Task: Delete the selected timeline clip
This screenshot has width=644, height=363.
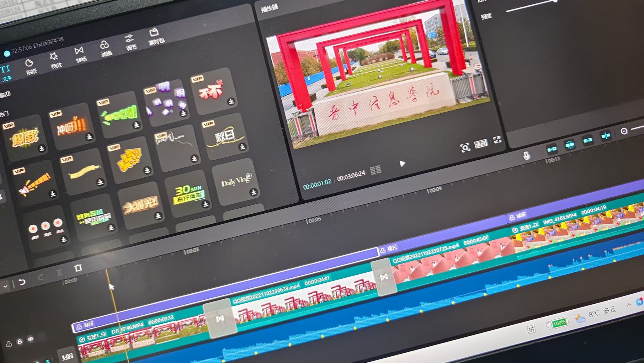Action: pyautogui.click(x=78, y=268)
